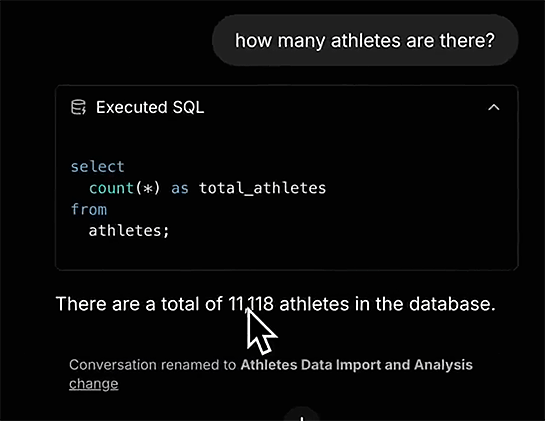This screenshot has height=421, width=545.
Task: Click the word "athletes" in the answer sentence
Action: (314, 304)
